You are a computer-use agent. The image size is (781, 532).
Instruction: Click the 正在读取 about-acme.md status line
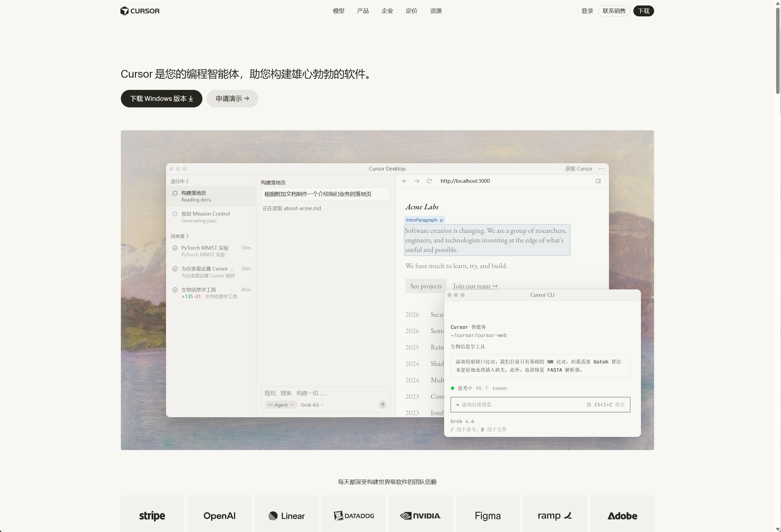pos(292,208)
